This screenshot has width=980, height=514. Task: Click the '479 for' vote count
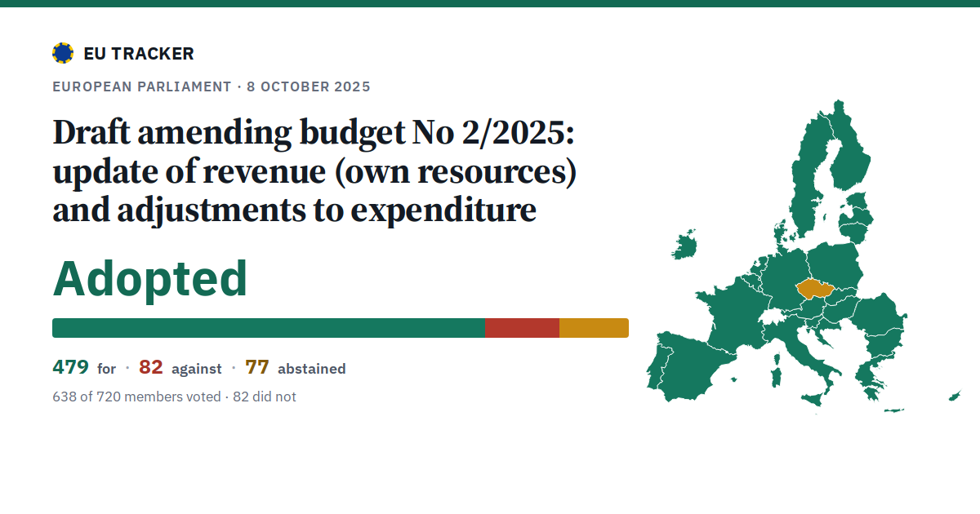click(x=84, y=368)
